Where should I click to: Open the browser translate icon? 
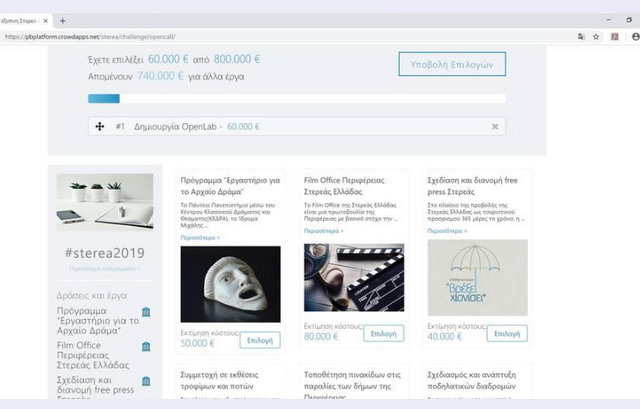pos(580,37)
